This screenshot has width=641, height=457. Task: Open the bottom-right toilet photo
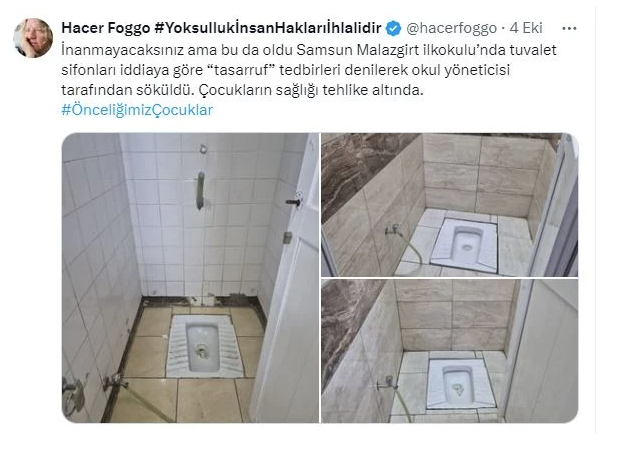coord(450,351)
